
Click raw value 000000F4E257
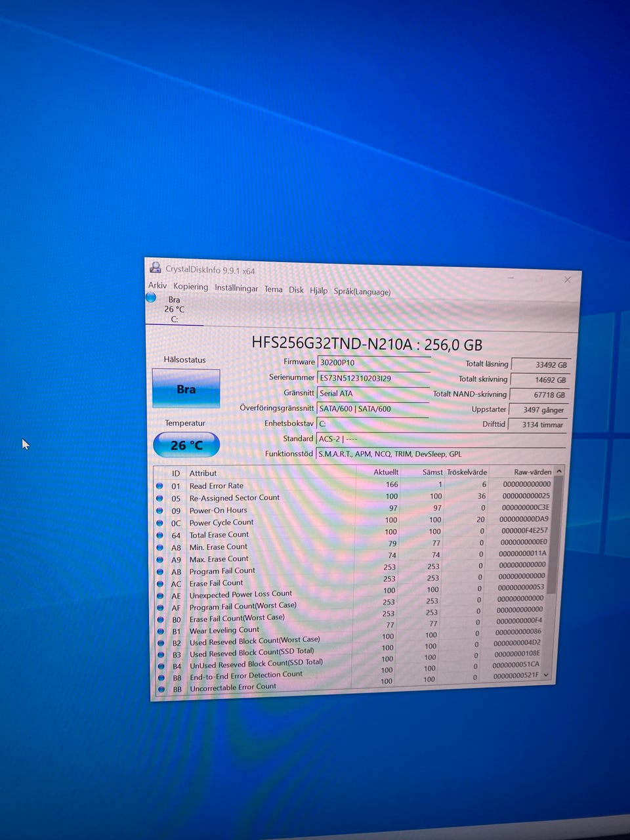coord(524,530)
